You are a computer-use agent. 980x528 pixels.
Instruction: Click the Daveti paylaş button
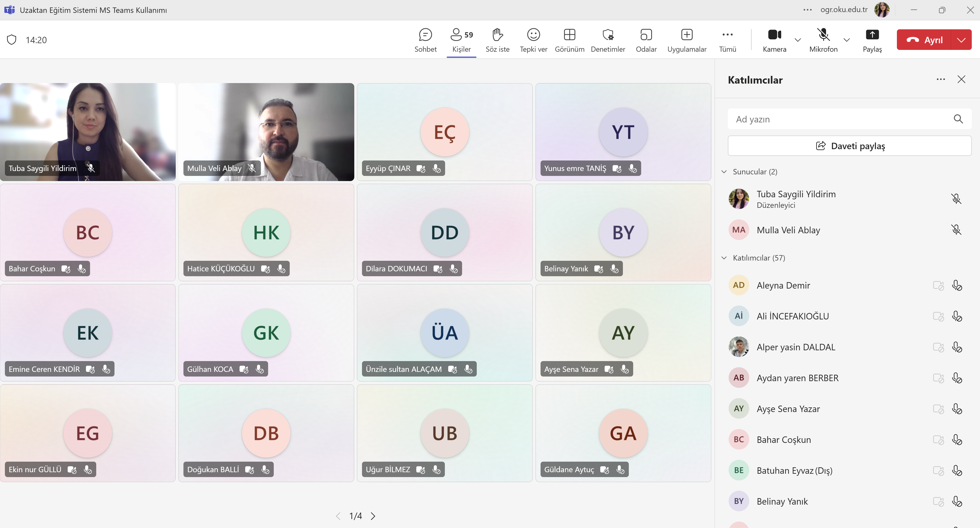click(x=849, y=146)
